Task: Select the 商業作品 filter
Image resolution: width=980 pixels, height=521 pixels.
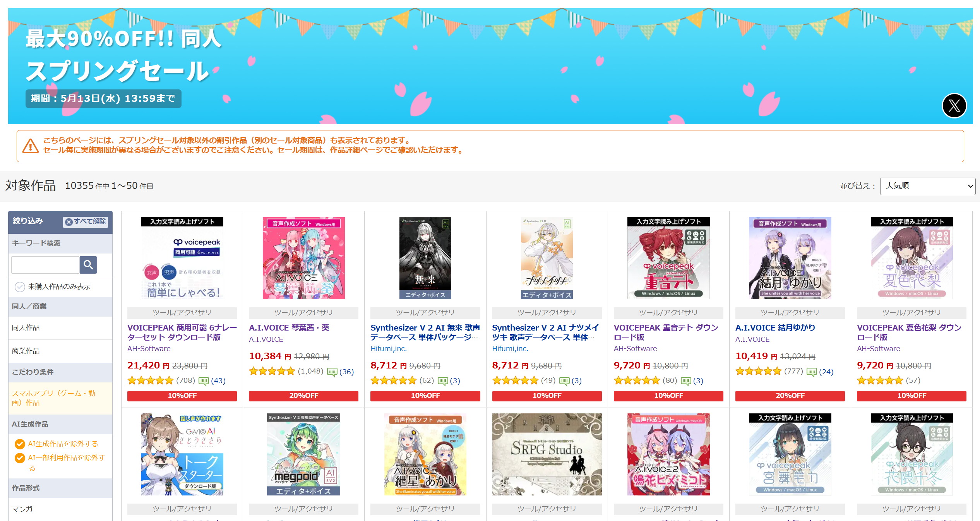Action: (x=60, y=351)
